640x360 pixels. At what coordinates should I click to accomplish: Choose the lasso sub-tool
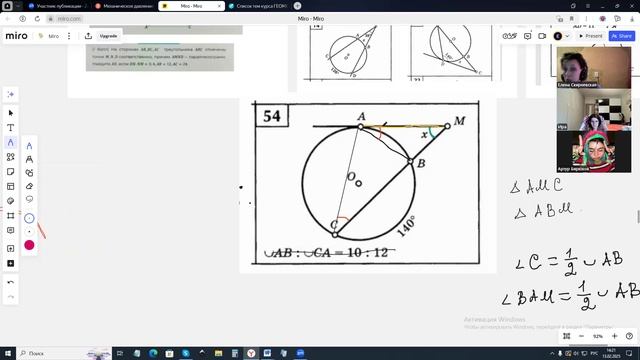(29, 199)
